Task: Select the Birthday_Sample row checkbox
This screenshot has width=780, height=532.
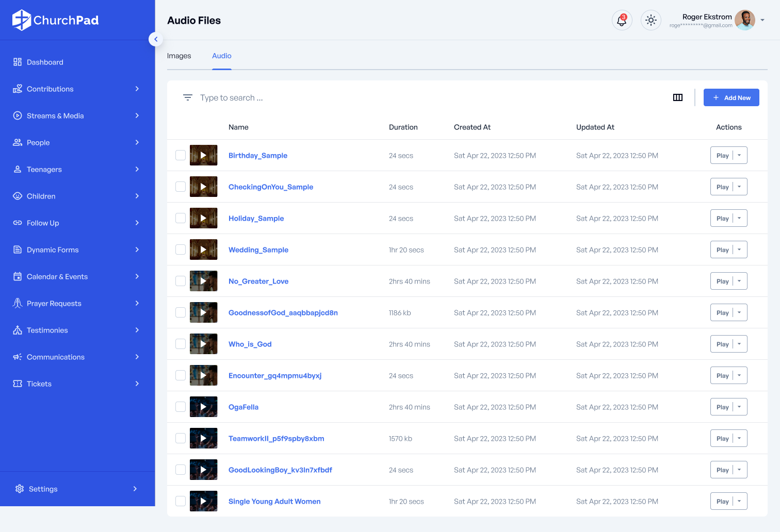Action: click(181, 155)
